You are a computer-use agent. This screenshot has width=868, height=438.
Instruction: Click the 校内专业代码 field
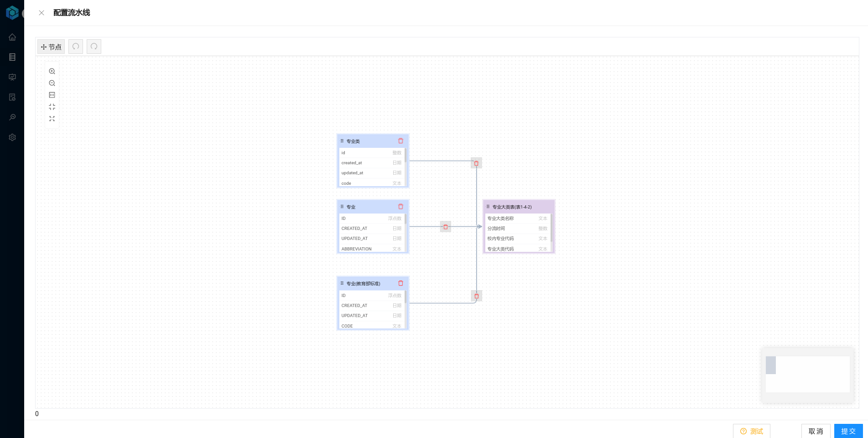point(517,239)
